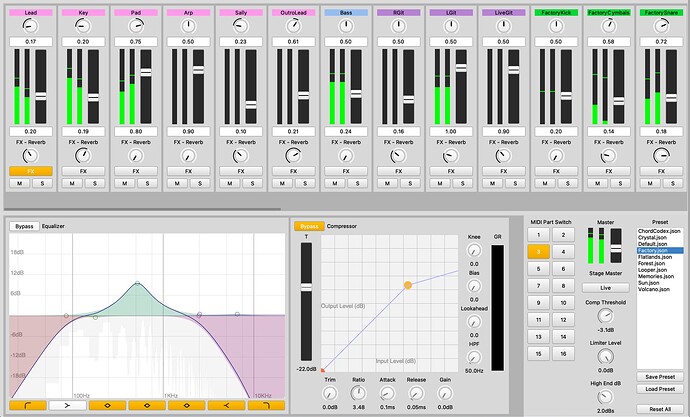690x417 pixels.
Task: Click the FactoryCymbals reverb knob
Action: click(x=609, y=155)
